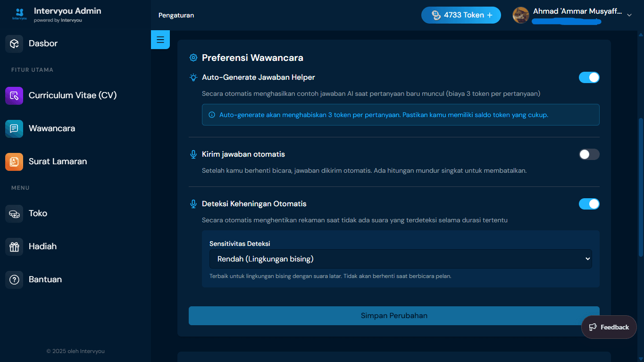The image size is (644, 362).
Task: Disable Auto-Generate Jawaban Helper toggle
Action: pyautogui.click(x=589, y=77)
